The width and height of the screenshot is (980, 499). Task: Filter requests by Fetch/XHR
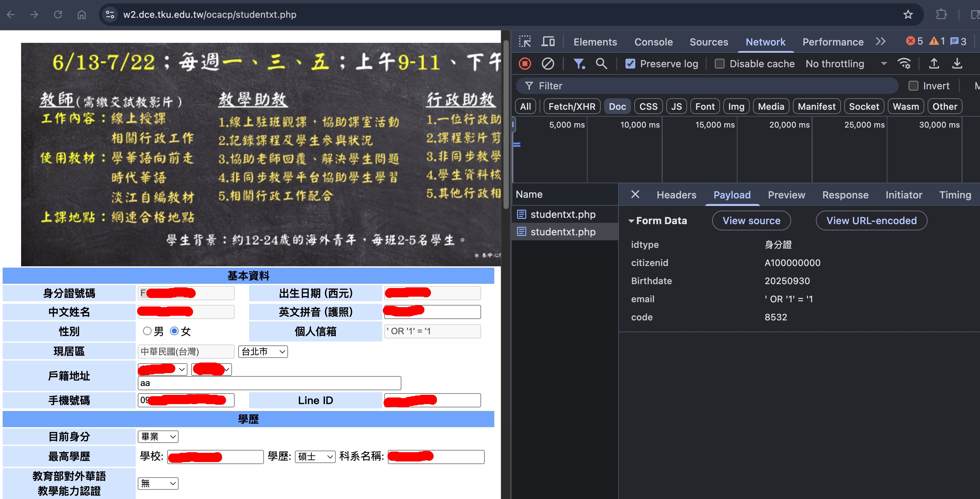pos(572,106)
